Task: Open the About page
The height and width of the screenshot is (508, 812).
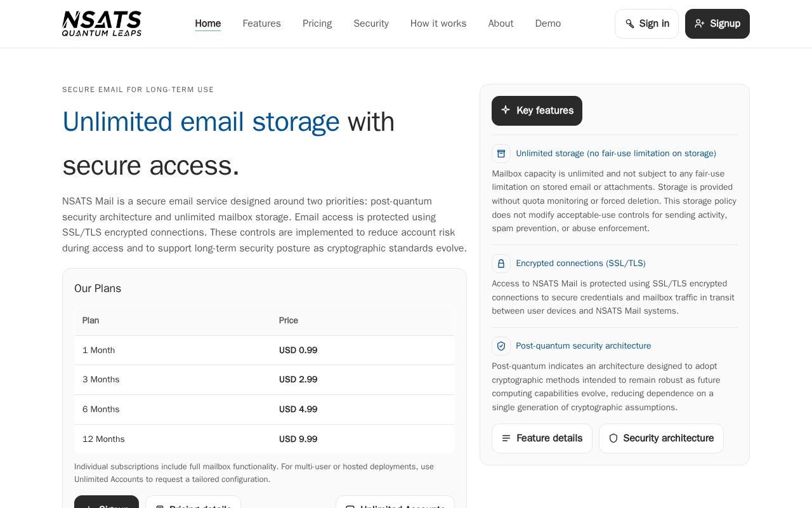Action: pyautogui.click(x=501, y=23)
